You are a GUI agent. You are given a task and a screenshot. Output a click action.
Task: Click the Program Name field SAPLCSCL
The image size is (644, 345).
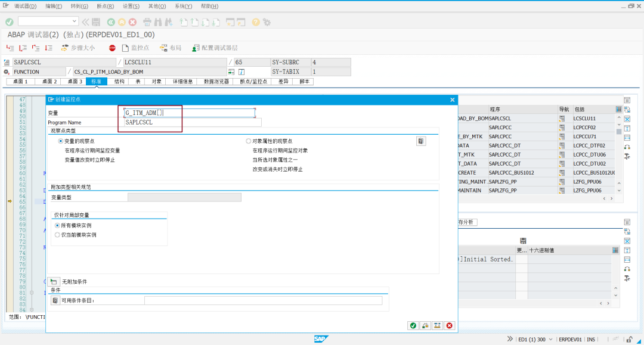point(193,122)
